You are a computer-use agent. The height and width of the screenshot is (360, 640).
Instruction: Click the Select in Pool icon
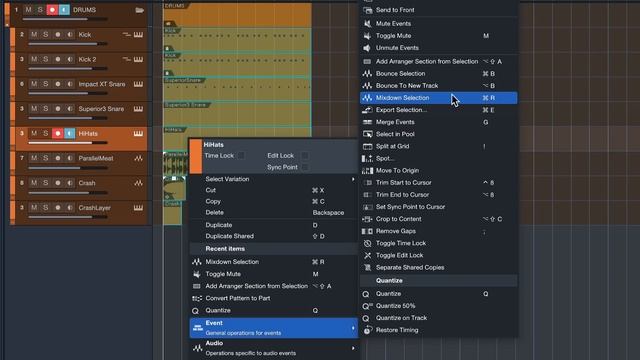point(367,134)
